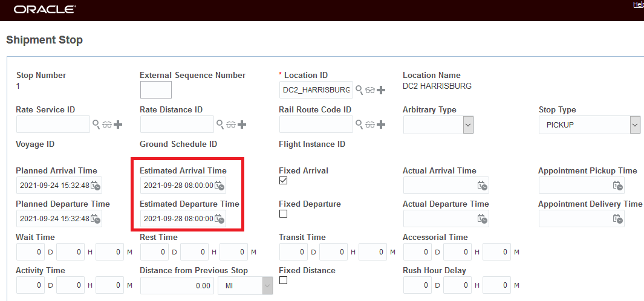This screenshot has width=644, height=301.
Task: Enable the Fixed Departure checkbox
Action: pos(283,214)
